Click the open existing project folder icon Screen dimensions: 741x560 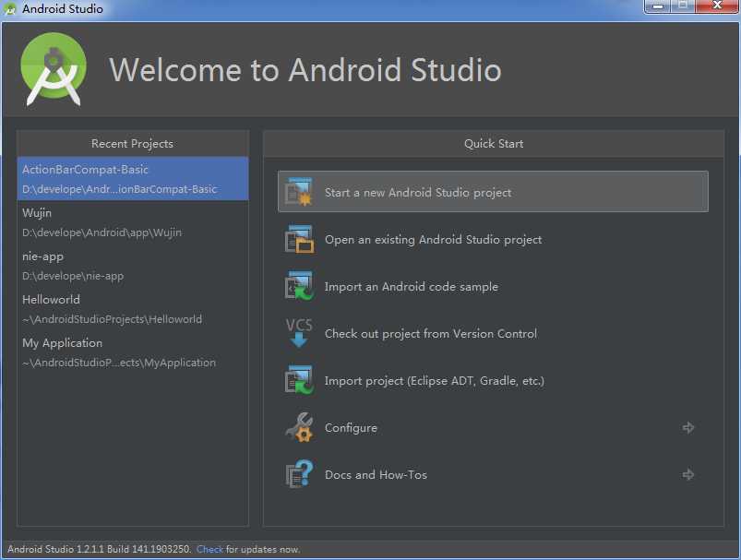299,239
